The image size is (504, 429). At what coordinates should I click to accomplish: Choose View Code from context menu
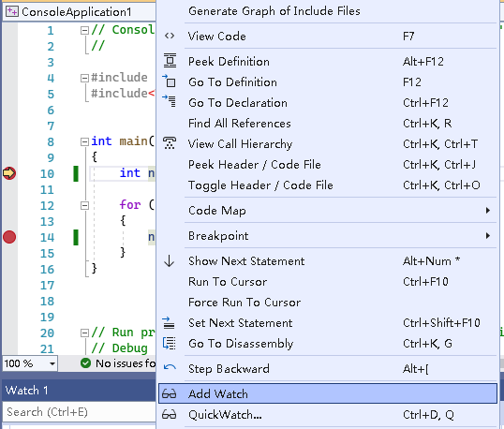pyautogui.click(x=328, y=36)
